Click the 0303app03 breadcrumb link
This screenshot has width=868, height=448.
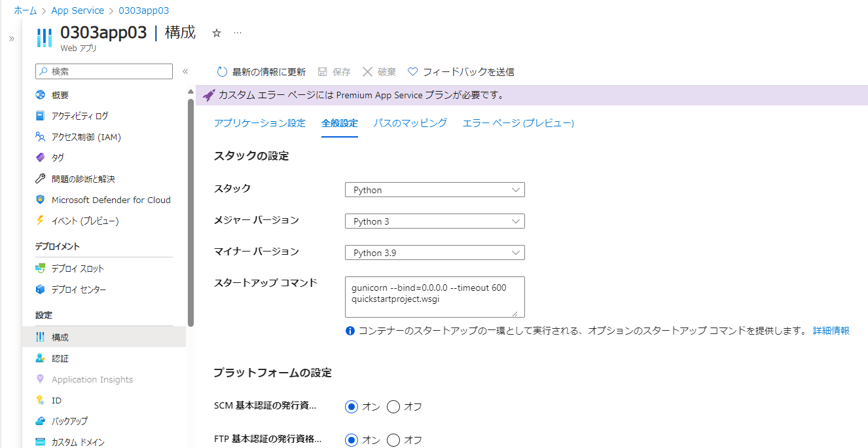click(x=144, y=10)
